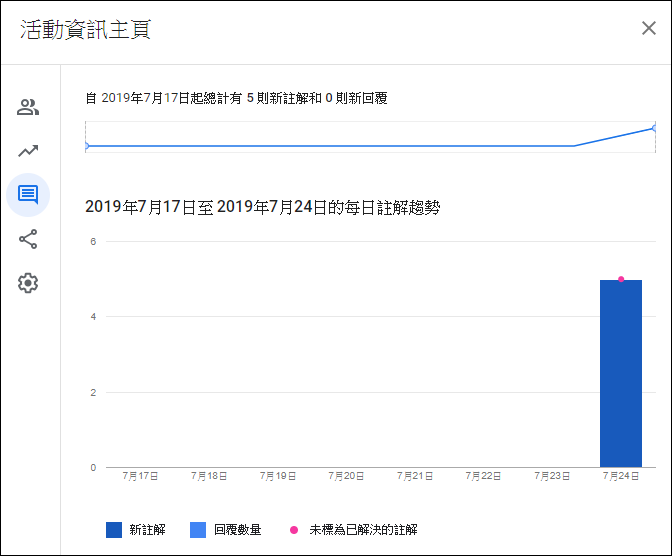Click the 未標為已解決的註解 legend label
This screenshot has height=556, width=672.
363,530
